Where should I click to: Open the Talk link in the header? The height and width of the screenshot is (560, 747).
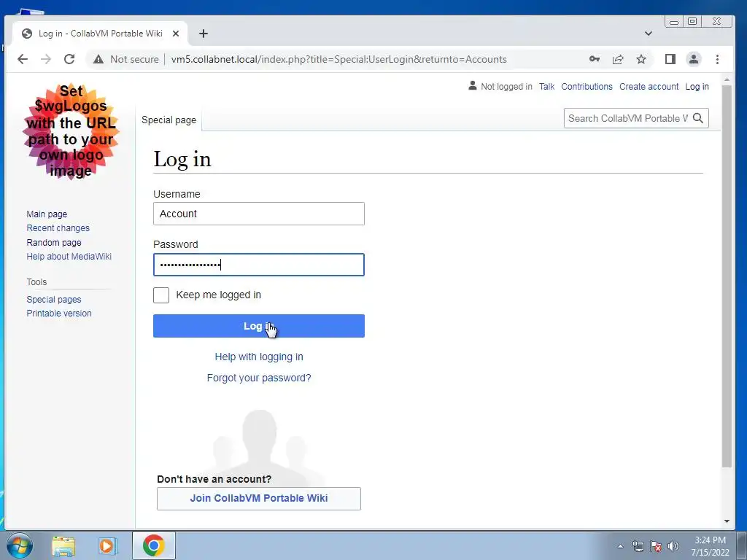click(x=546, y=87)
